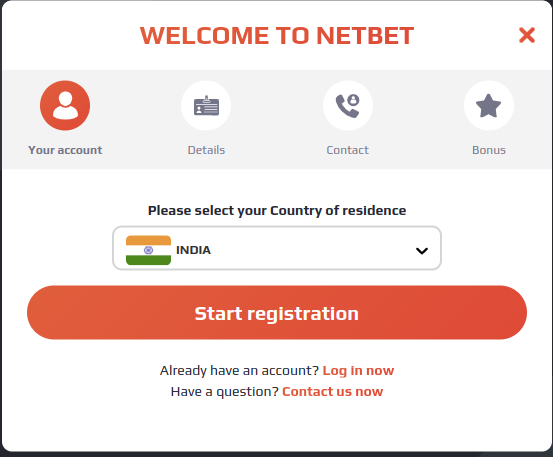Screen dimensions: 553x457
Task: Click the Have a question text
Action: [x=225, y=392]
